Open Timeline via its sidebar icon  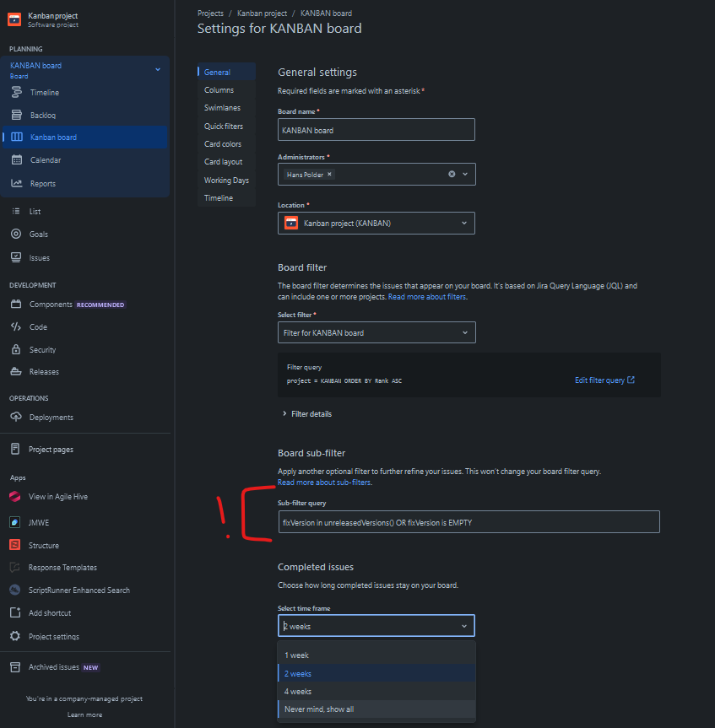(16, 93)
